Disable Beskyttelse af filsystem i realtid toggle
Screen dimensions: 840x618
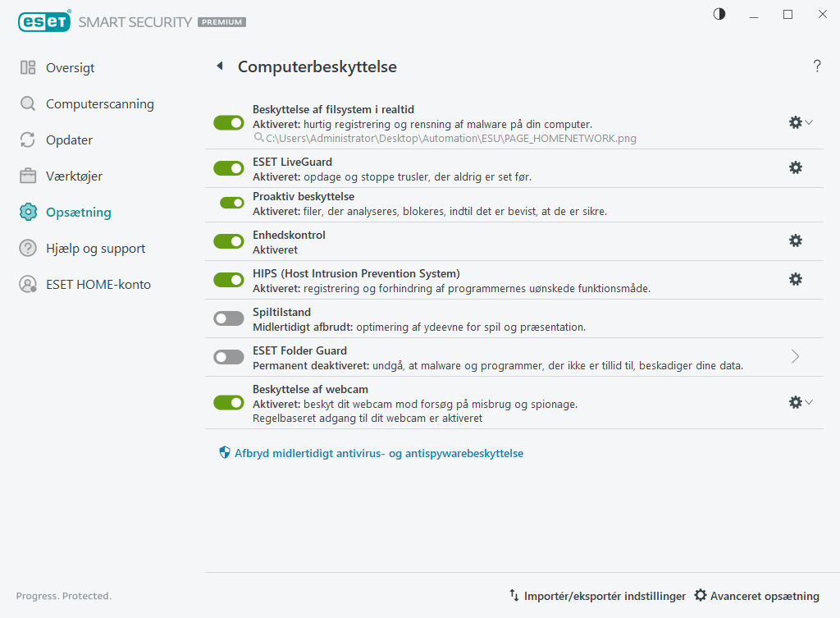point(229,122)
